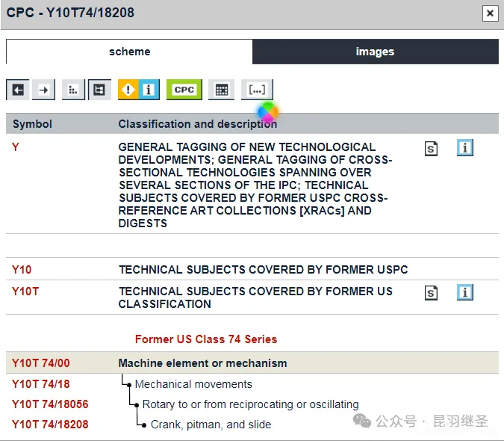Open the table grid icon
Viewport: 504px width, 441px height.
221,90
